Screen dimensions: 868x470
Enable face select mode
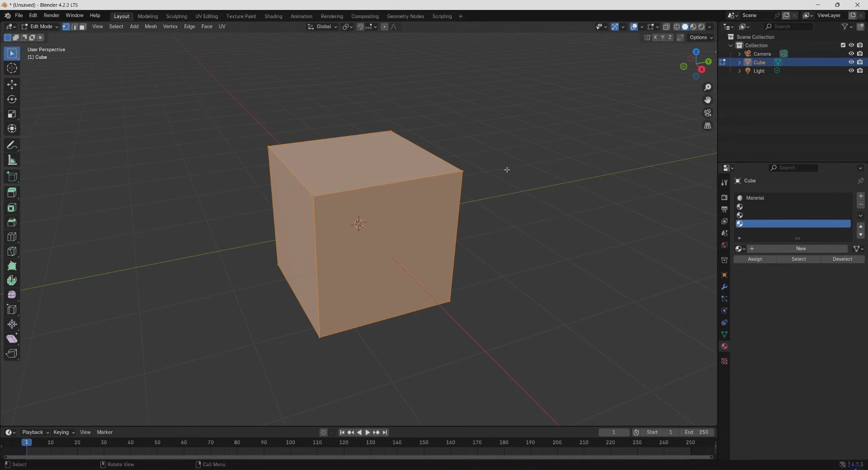click(82, 27)
